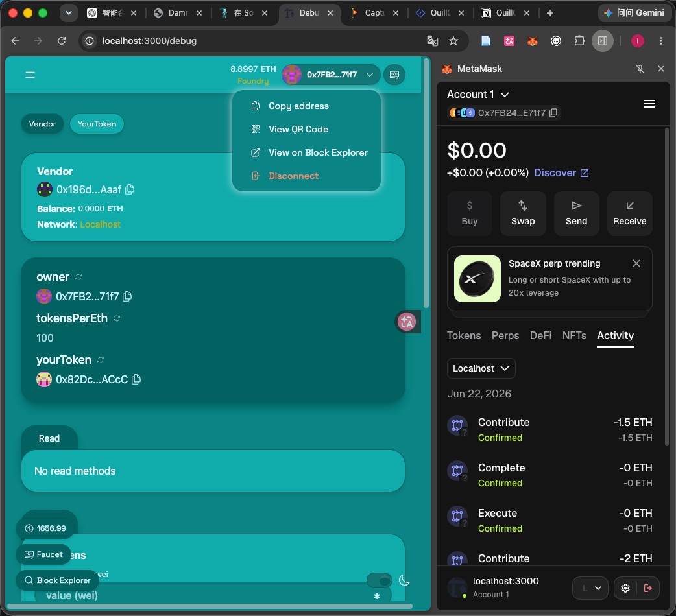Image resolution: width=676 pixels, height=616 pixels.
Task: Switch to the Tokens tab in MetaMask
Action: [463, 336]
